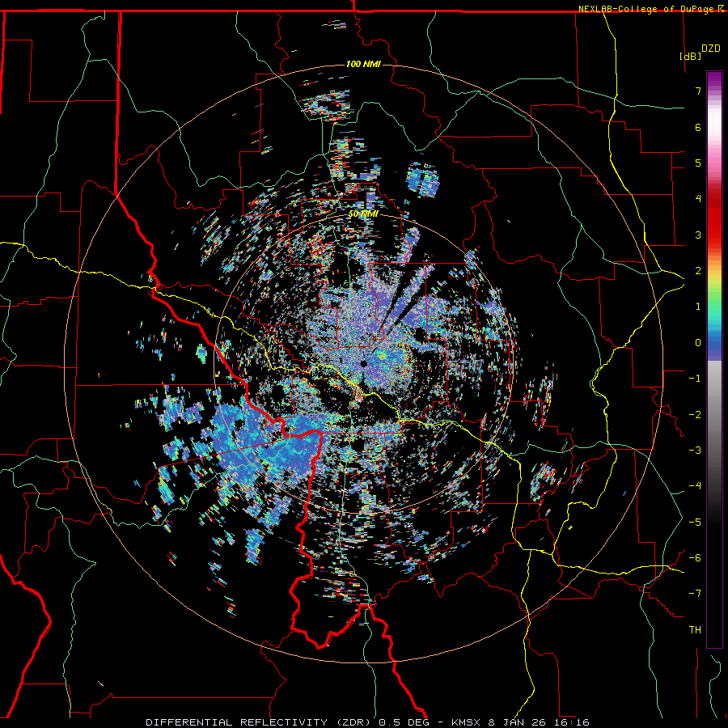Click the -5 tick label on scale
This screenshot has height=728, width=728.
pos(695,523)
